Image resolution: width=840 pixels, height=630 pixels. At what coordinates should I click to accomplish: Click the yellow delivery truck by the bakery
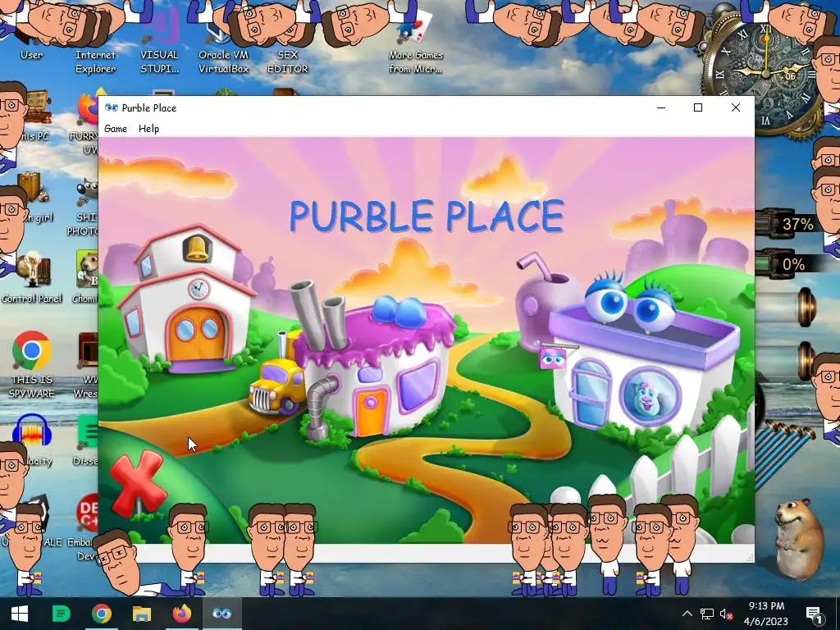276,388
